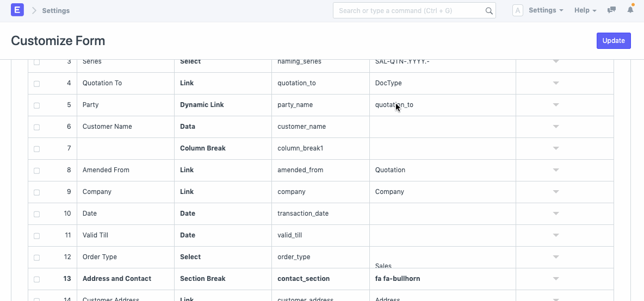Open the notifications bell icon
Screen dimensions: 644x301
pos(630,10)
